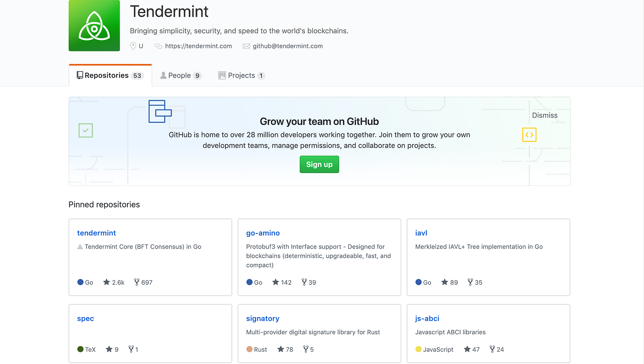Click the 89 star count on iavl
The width and height of the screenshot is (644, 364).
(454, 282)
